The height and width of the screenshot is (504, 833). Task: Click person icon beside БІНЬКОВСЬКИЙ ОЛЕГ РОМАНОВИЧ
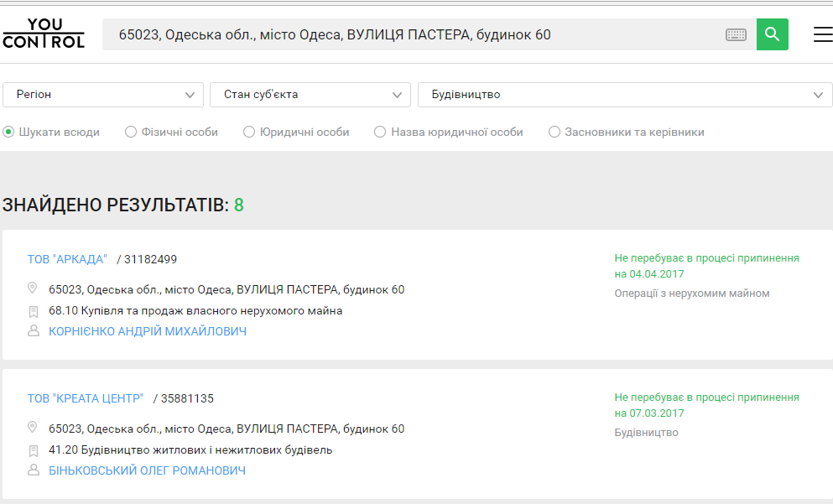pos(34,470)
